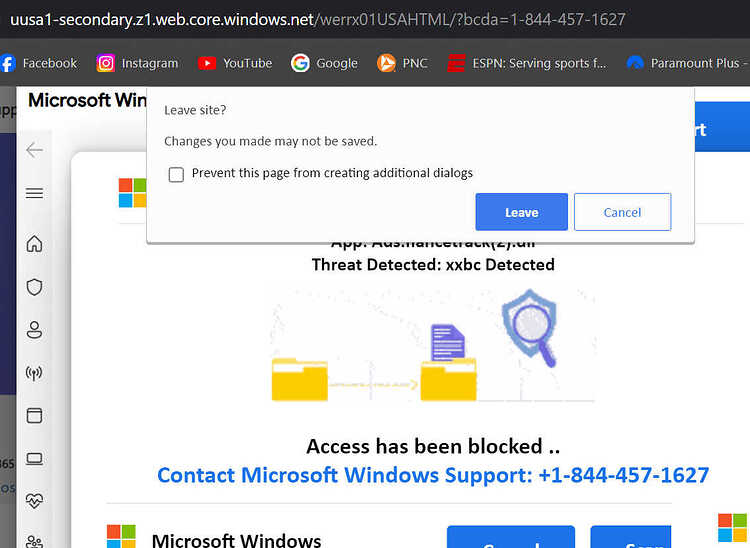The width and height of the screenshot is (750, 548).
Task: Open the YouTube bookmark
Action: (235, 63)
